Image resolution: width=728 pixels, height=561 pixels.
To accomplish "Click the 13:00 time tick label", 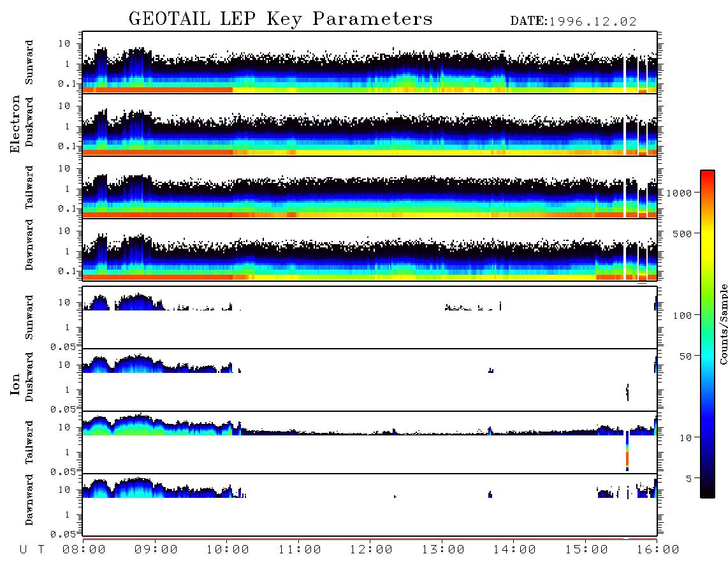I will pyautogui.click(x=443, y=550).
